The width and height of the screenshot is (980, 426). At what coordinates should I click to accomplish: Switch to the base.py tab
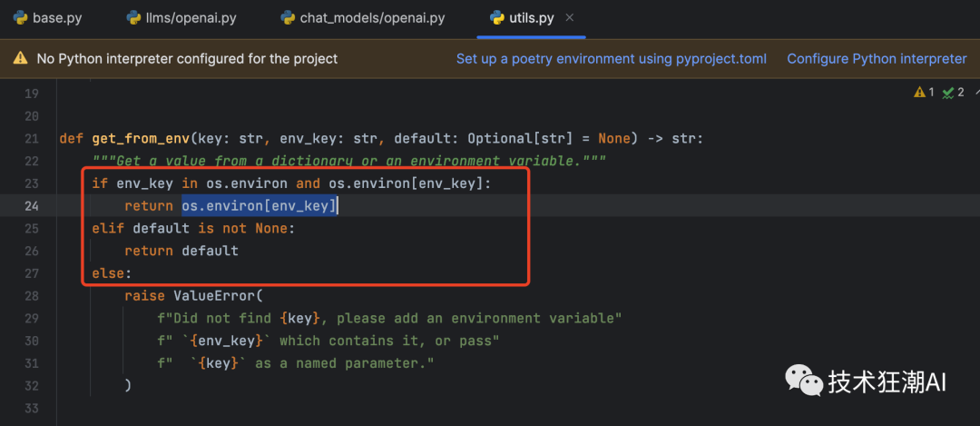click(56, 17)
